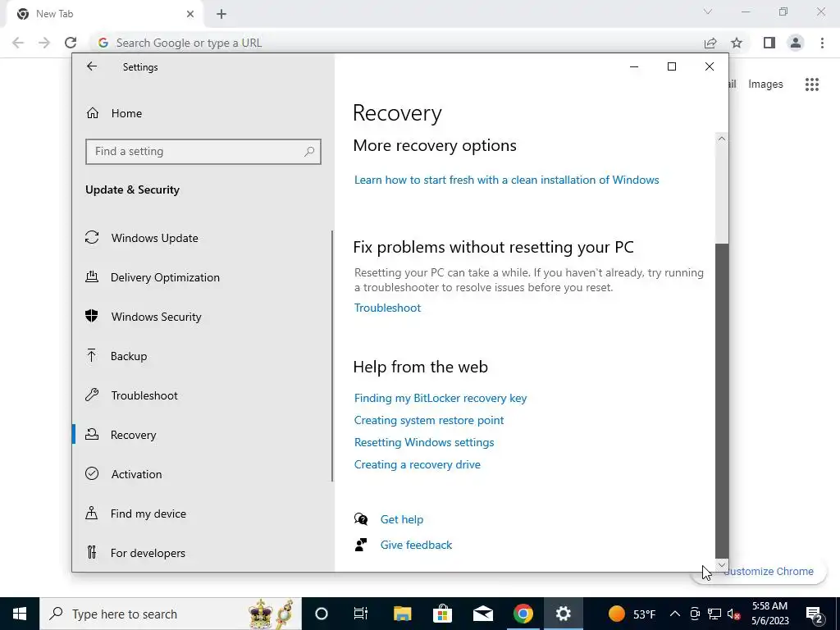The image size is (840, 630).
Task: Close the Settings window
Action: click(710, 66)
